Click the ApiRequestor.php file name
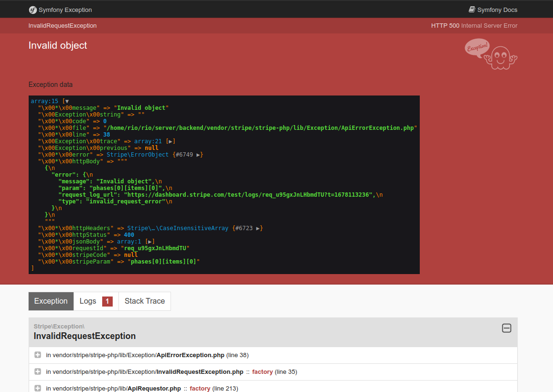The height and width of the screenshot is (392, 553). [x=154, y=389]
